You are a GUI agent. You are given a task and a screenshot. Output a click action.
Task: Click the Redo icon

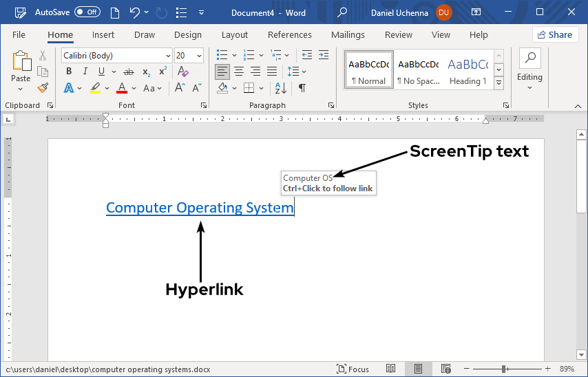point(162,13)
